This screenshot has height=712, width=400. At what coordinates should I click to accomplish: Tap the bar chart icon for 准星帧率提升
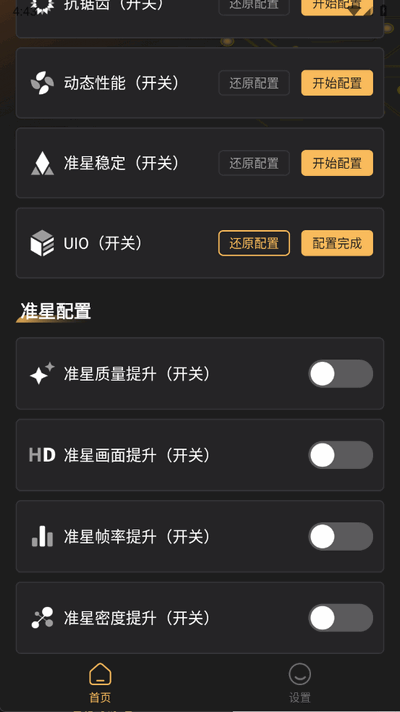pyautogui.click(x=42, y=536)
